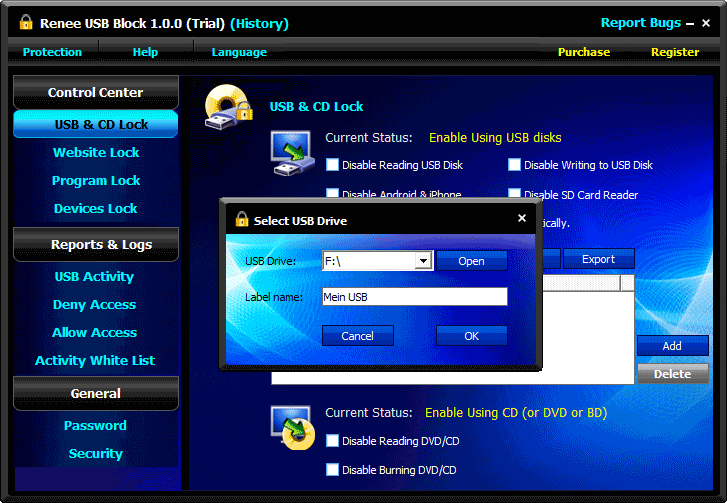
Task: Go to Program Lock section
Action: (x=96, y=180)
